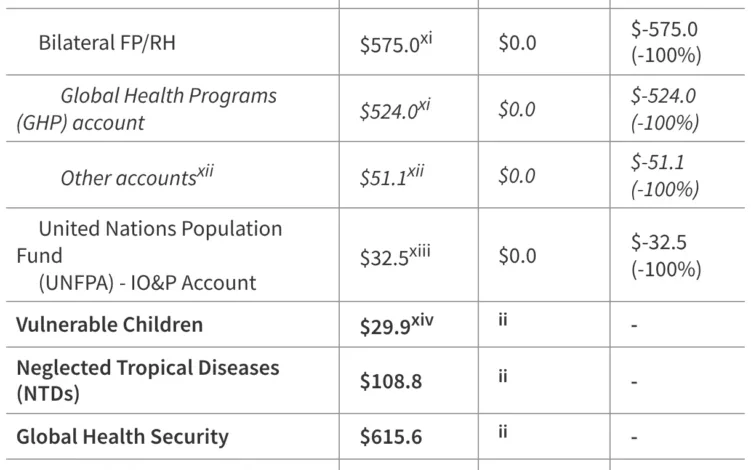The image size is (751, 470).
Task: Click footnote ii in Vulnerable Children row
Action: click(503, 319)
